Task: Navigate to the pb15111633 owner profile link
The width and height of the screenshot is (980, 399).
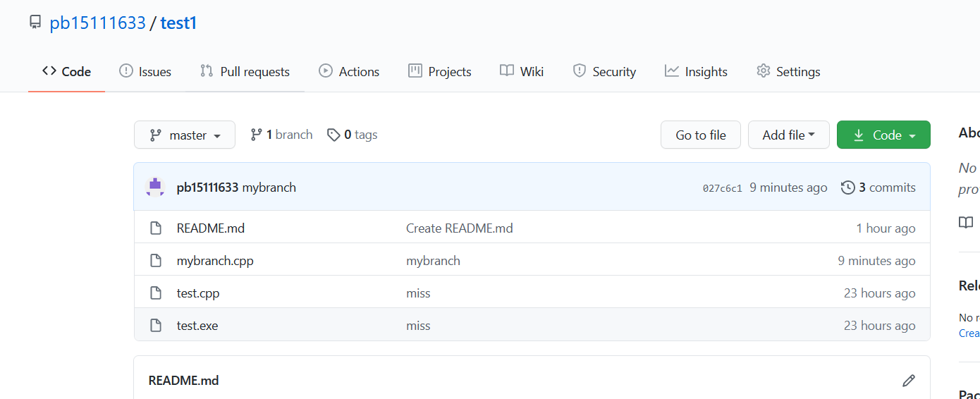Action: [x=97, y=23]
